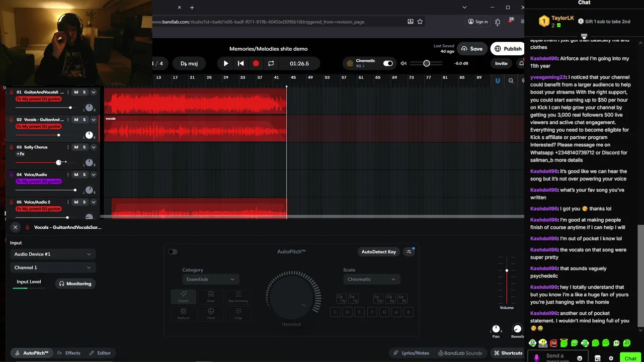The height and width of the screenshot is (362, 644).
Task: Open the Channel 1 dropdown
Action: coord(52,267)
